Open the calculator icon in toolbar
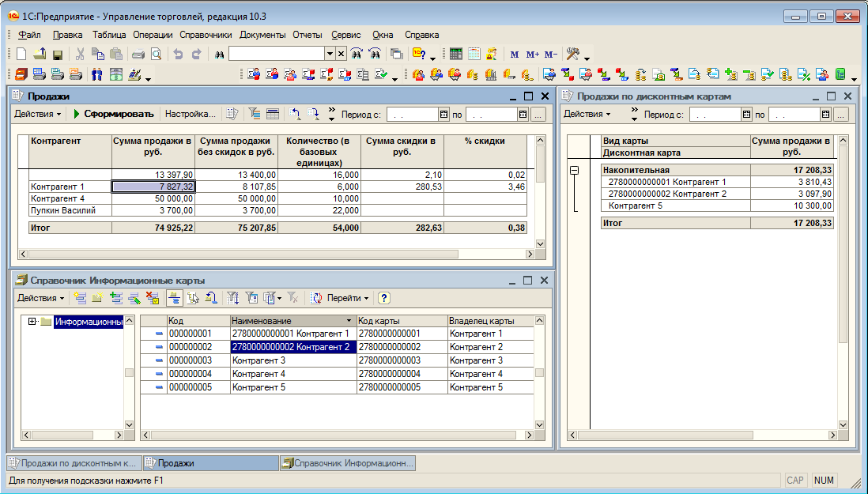 pyautogui.click(x=455, y=55)
